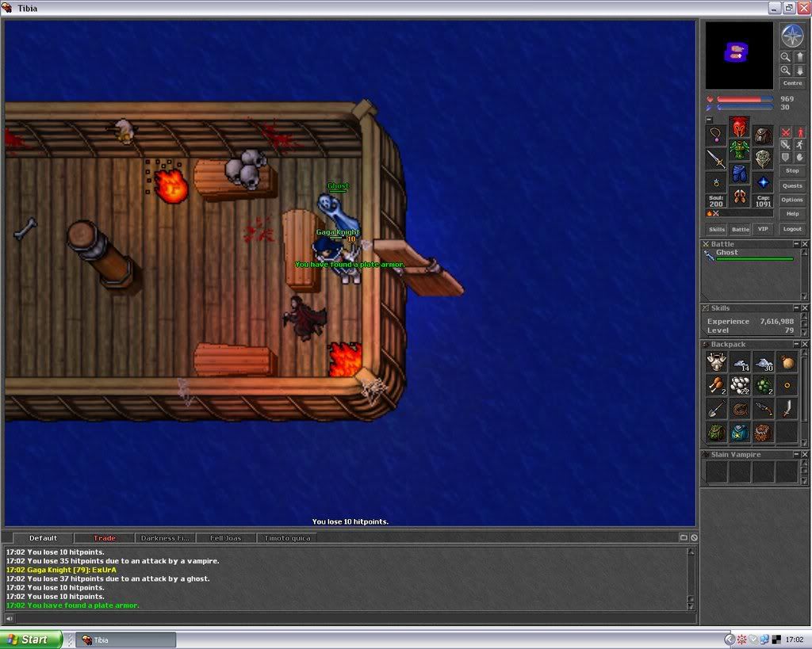
Task: Select the blue star backpack item
Action: click(740, 432)
